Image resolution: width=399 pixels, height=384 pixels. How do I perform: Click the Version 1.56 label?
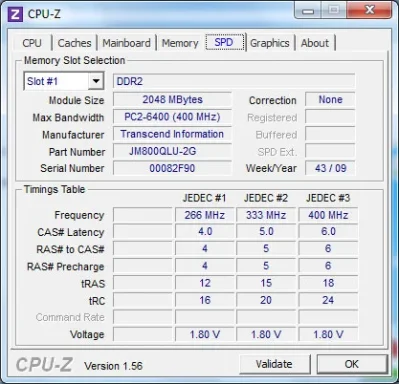pyautogui.click(x=113, y=366)
